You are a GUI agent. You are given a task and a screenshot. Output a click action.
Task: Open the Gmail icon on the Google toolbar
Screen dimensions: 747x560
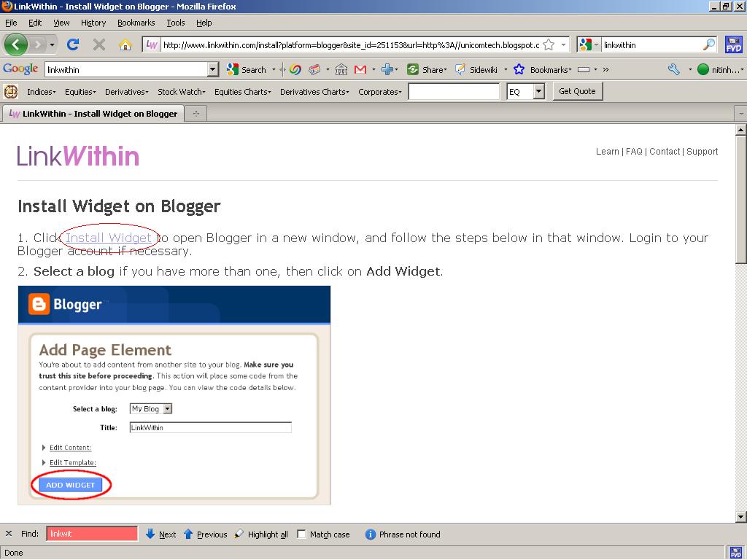pyautogui.click(x=360, y=69)
